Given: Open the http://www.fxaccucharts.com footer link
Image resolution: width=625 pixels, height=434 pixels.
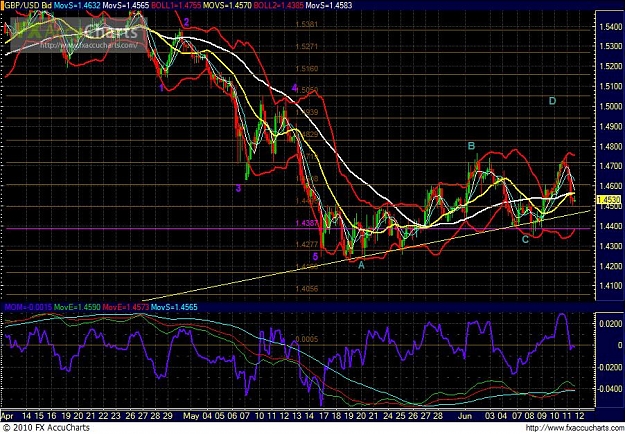Looking at the screenshot, I should 574,428.
